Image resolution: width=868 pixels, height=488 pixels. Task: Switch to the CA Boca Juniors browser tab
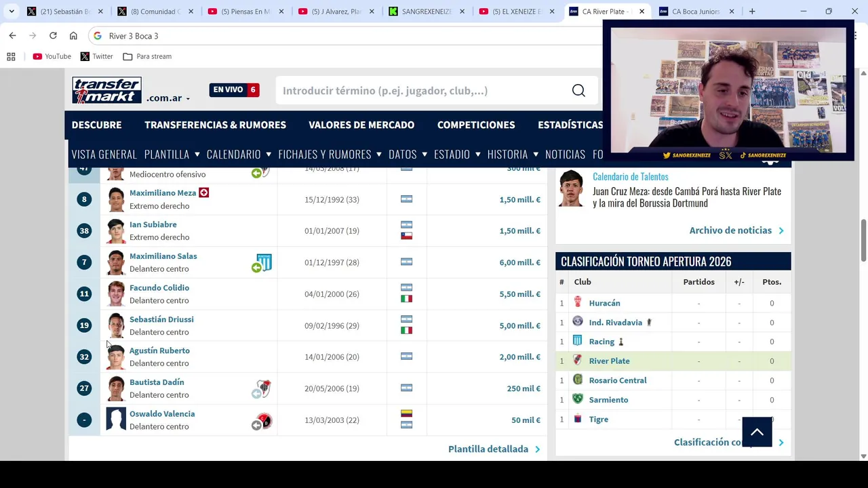[697, 12]
